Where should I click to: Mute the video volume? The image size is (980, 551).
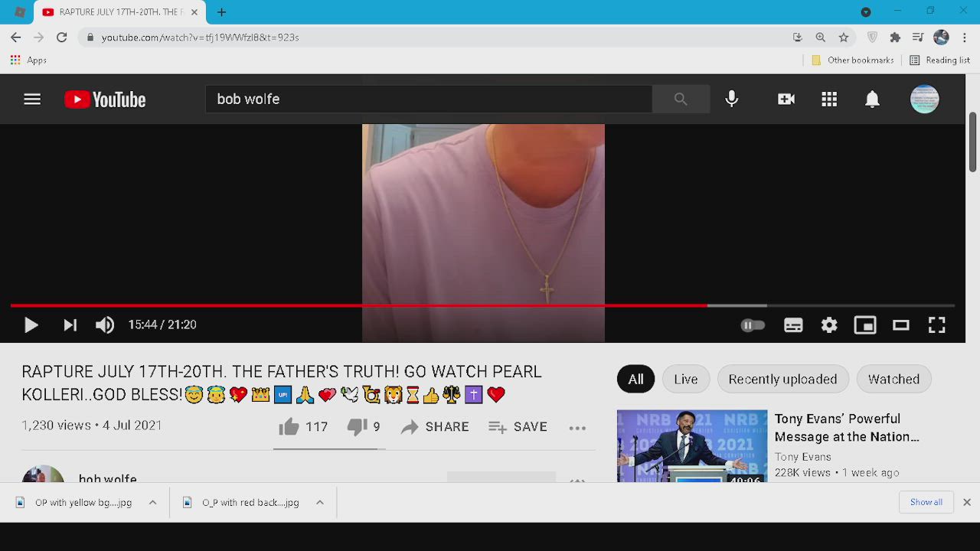(105, 325)
